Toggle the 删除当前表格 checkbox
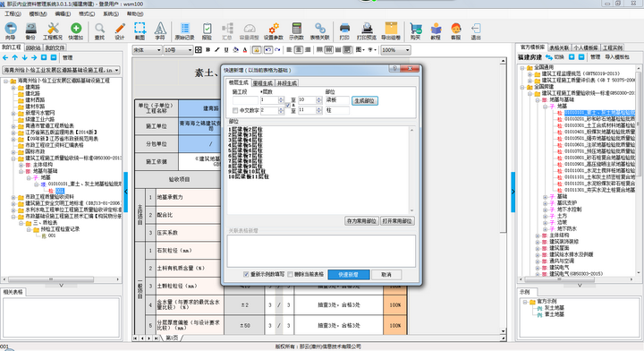This screenshot has width=644, height=351. click(x=291, y=274)
